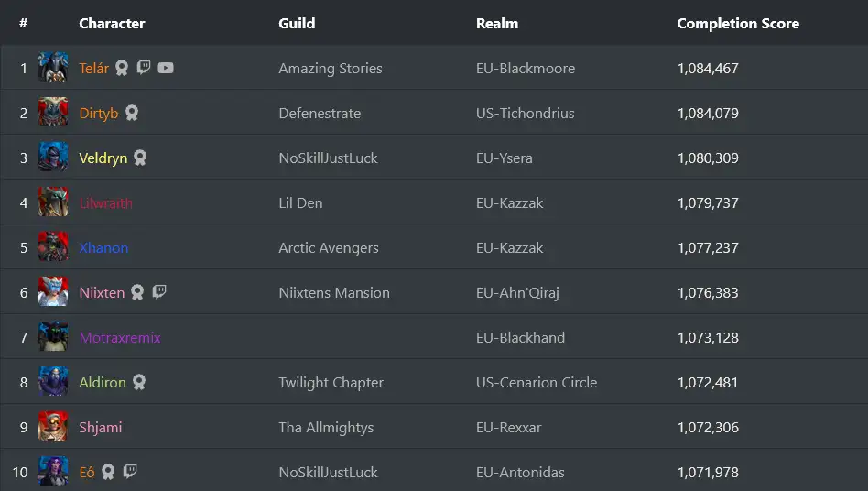868x491 pixels.
Task: Click the badge ribbon icon beside Veldryn
Action: point(140,158)
